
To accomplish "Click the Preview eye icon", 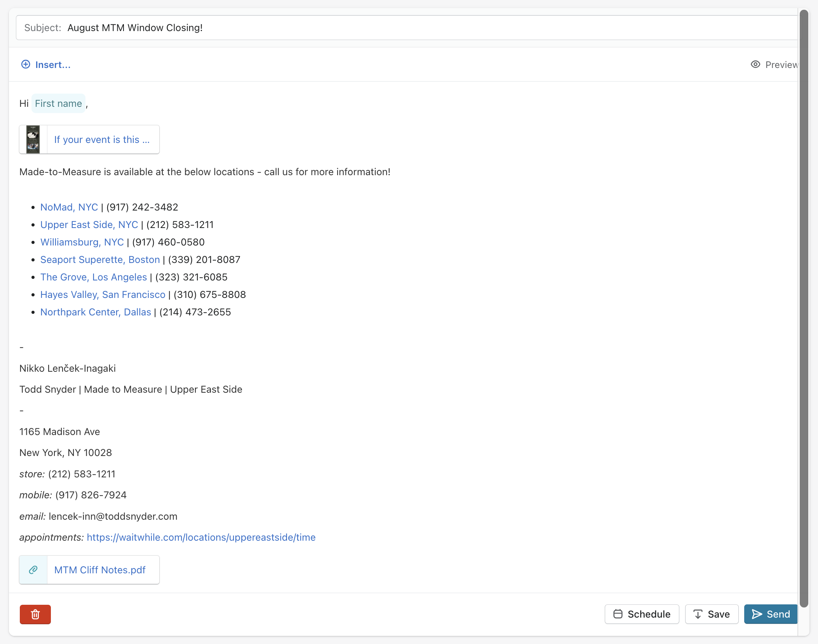I will (755, 64).
